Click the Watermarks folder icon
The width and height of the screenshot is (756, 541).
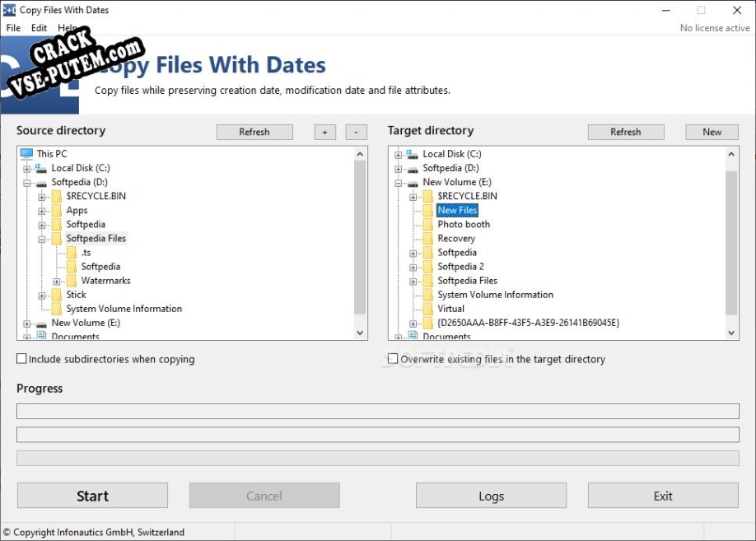72,281
